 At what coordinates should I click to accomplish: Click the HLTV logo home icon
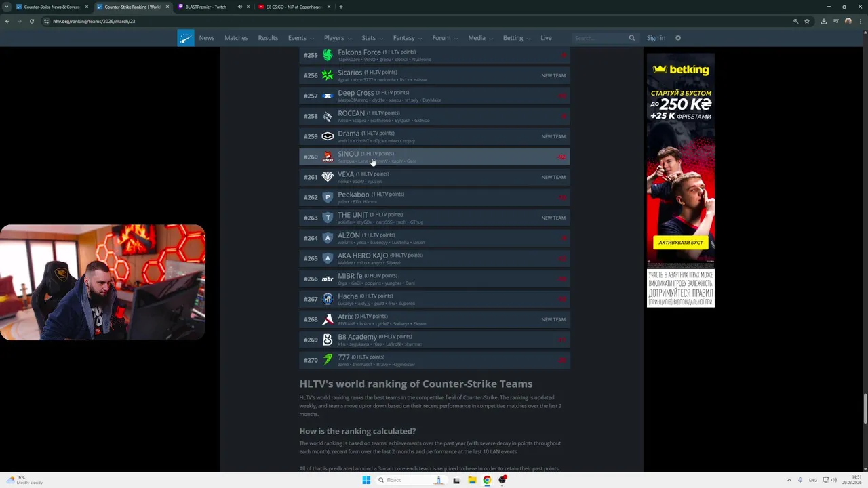click(186, 38)
